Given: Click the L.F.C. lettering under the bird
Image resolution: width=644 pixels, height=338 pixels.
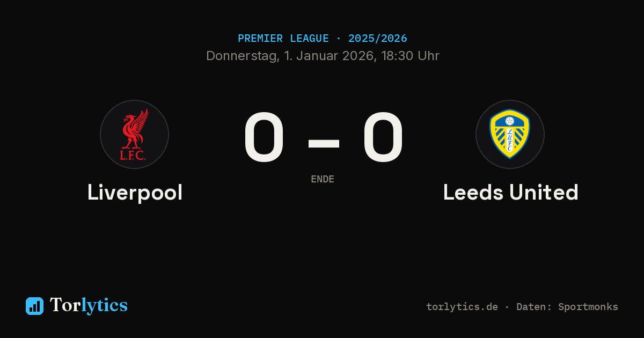Looking at the screenshot, I should click(133, 156).
